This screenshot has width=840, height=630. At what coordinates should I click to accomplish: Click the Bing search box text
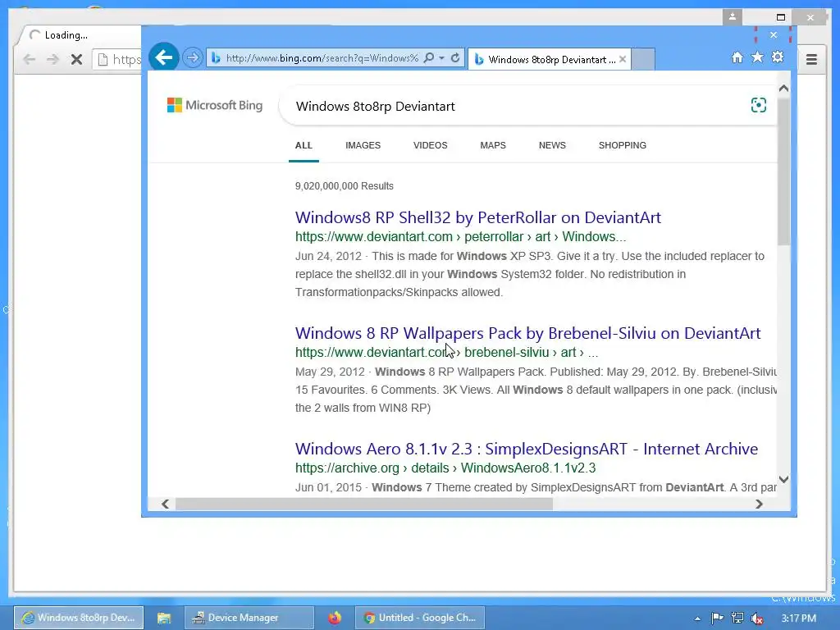pyautogui.click(x=375, y=106)
